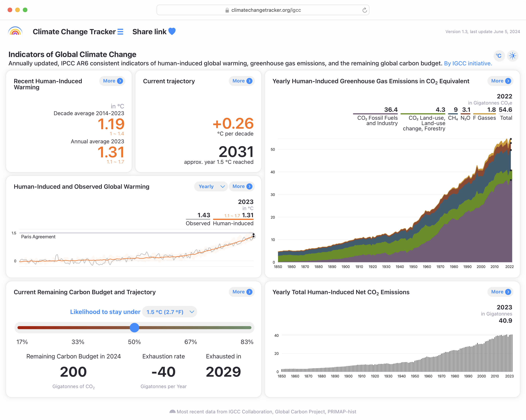Click the 40.9 Gigatonnes value
Image resolution: width=526 pixels, height=420 pixels.
(505, 321)
